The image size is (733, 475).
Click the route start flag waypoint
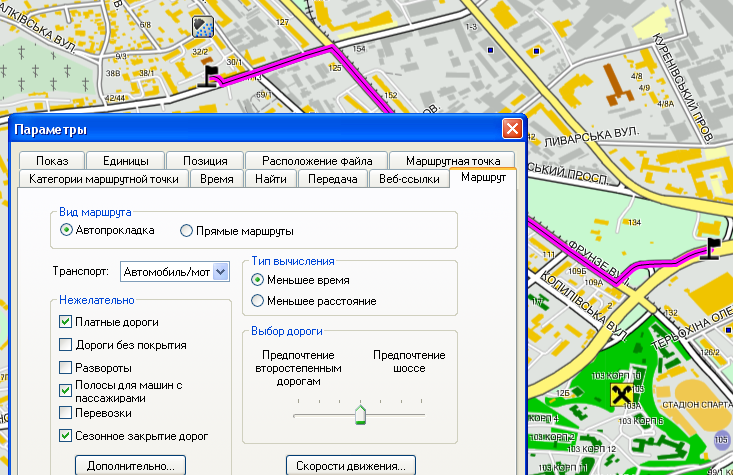[209, 77]
